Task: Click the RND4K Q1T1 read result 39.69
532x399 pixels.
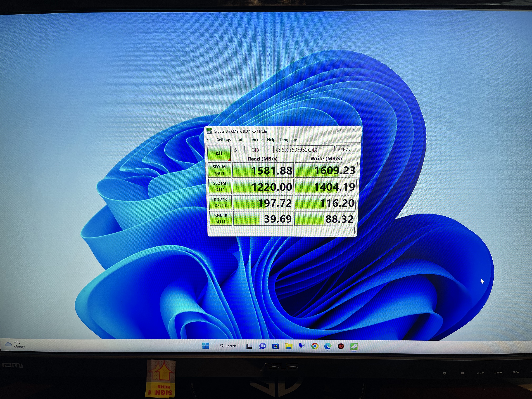Action: 263,219
